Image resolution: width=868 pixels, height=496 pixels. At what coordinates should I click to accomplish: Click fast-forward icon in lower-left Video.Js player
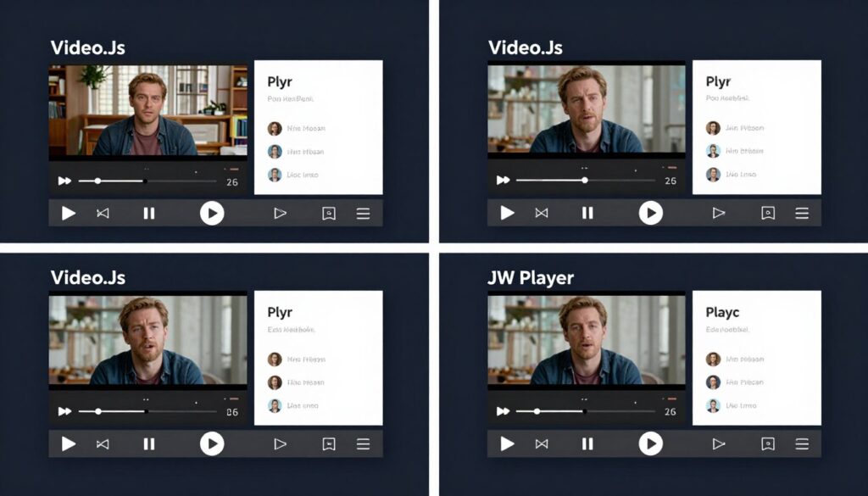[x=64, y=411]
